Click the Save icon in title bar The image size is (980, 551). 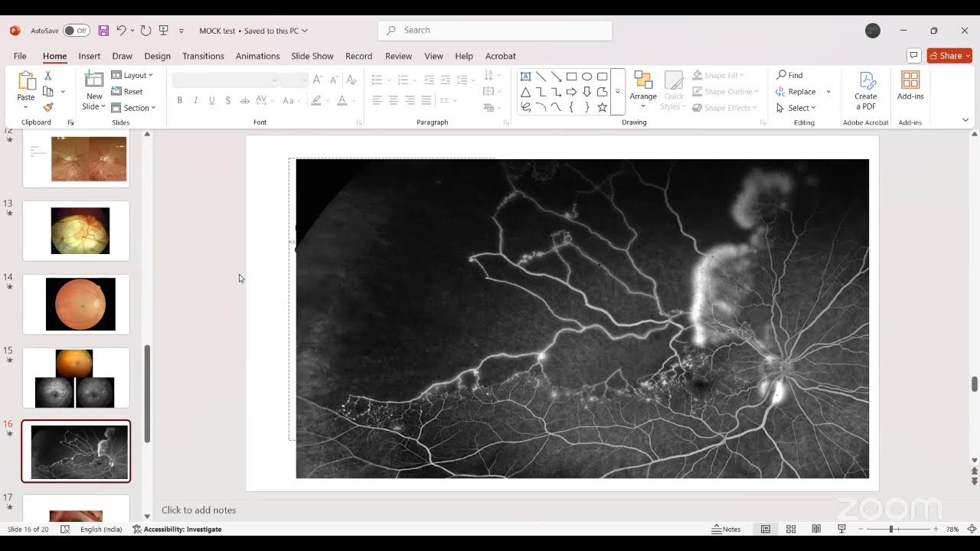coord(103,31)
